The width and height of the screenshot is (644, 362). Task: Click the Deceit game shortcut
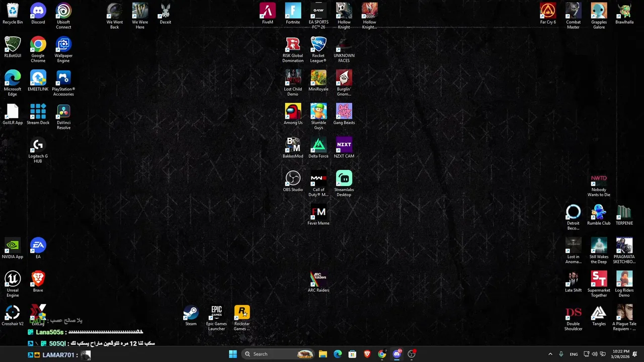166,14
